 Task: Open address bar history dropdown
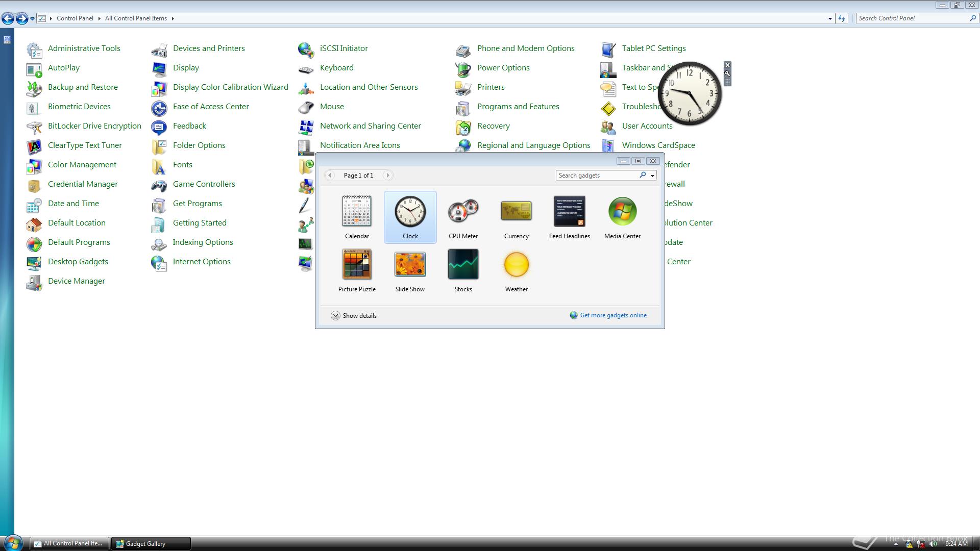pos(830,18)
